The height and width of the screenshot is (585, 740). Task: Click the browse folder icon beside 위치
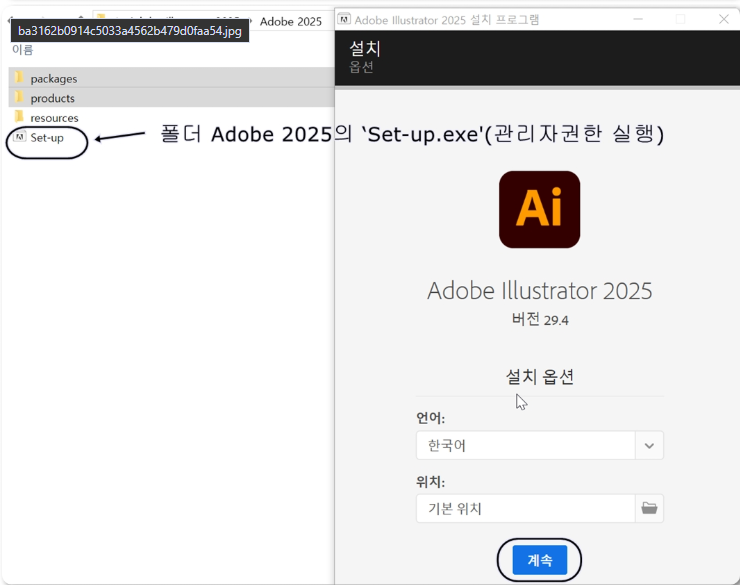(x=649, y=508)
